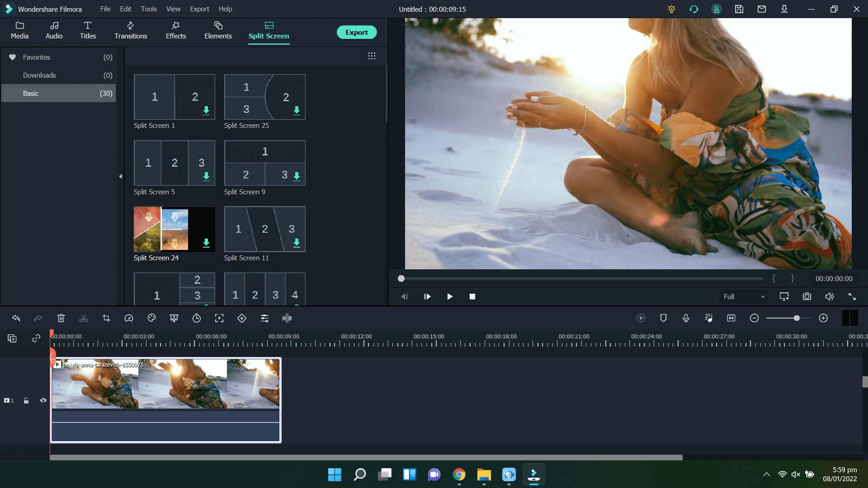Switch to the Transitions tab
The image size is (868, 488).
(131, 31)
